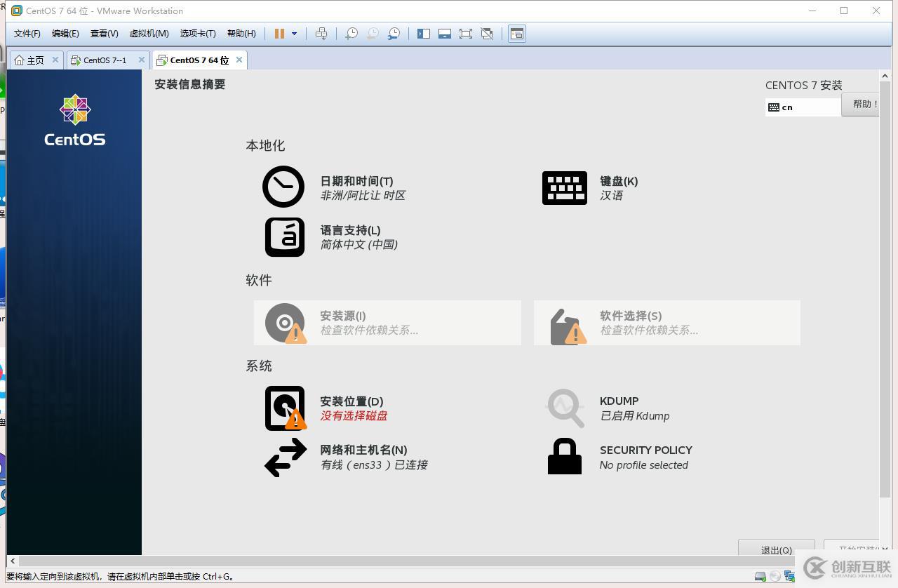Close the CentOS 7--1 tab
The width and height of the screenshot is (898, 588).
click(142, 60)
